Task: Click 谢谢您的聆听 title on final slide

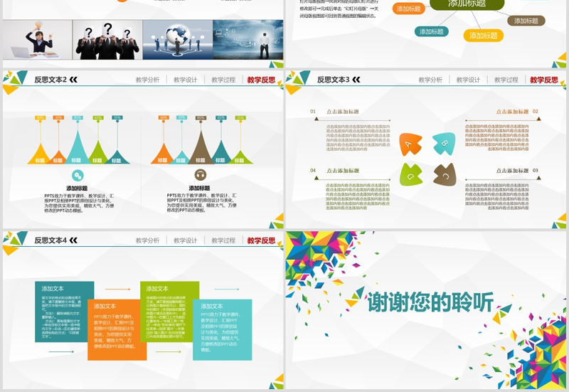Action: (430, 303)
